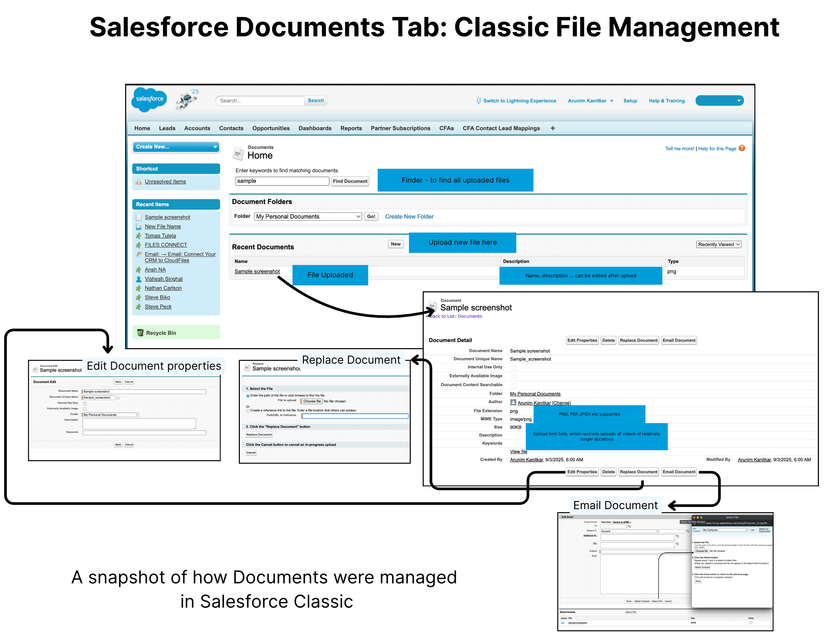The width and height of the screenshot is (830, 644).
Task: Click the lookup icon beside the CC field
Action: [677, 544]
